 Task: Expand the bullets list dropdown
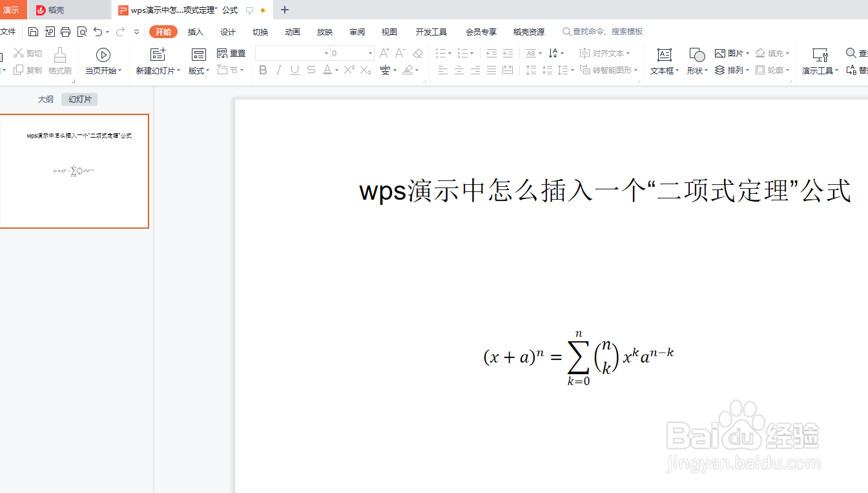pos(449,53)
